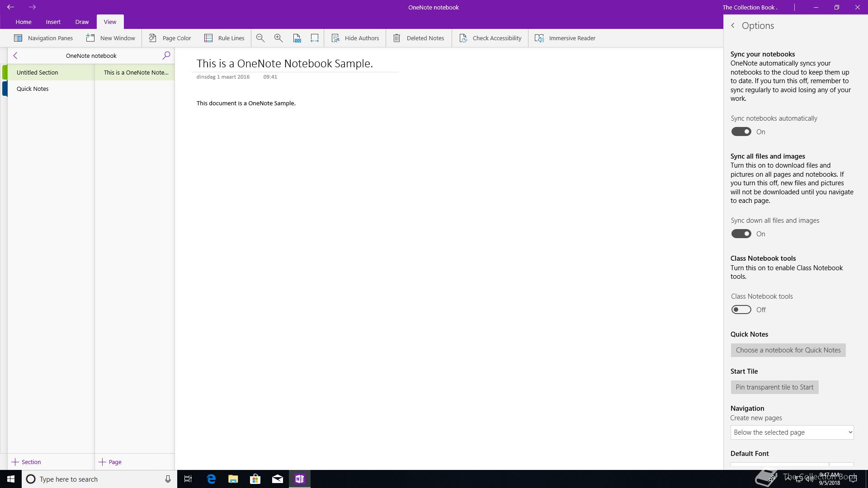Select the Quick Notes section
The width and height of the screenshot is (868, 488).
[33, 89]
